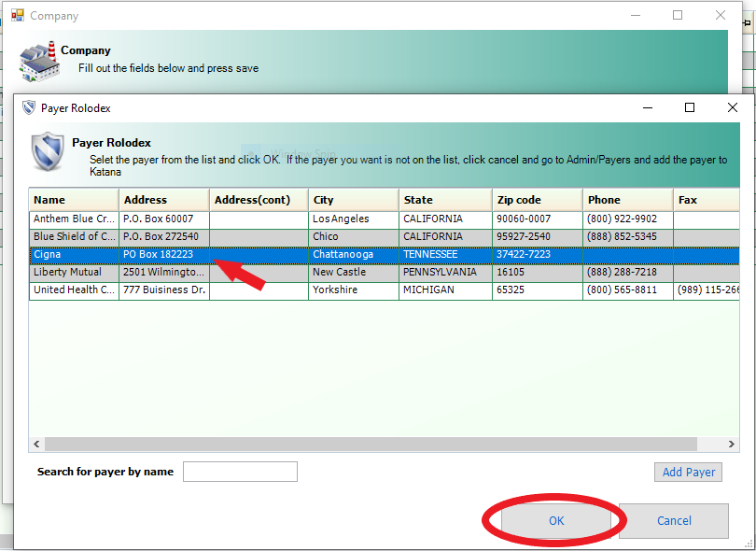Sort the list by the Name column header
The width and height of the screenshot is (756, 551).
point(75,200)
